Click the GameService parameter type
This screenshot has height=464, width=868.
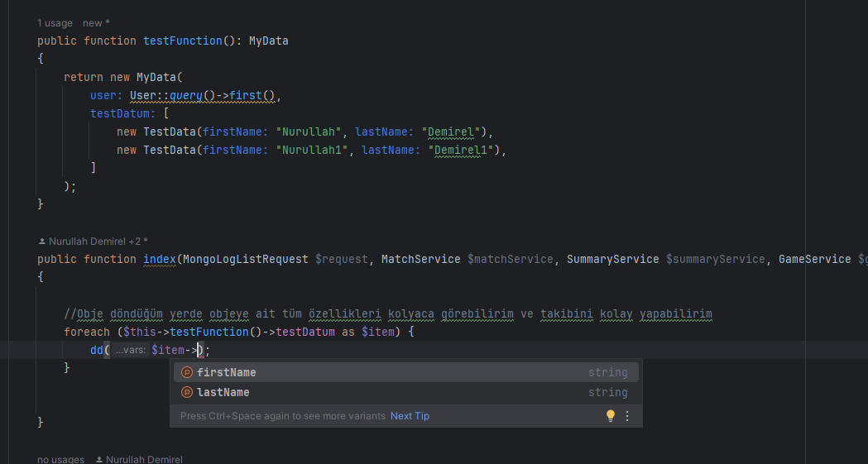pos(815,260)
